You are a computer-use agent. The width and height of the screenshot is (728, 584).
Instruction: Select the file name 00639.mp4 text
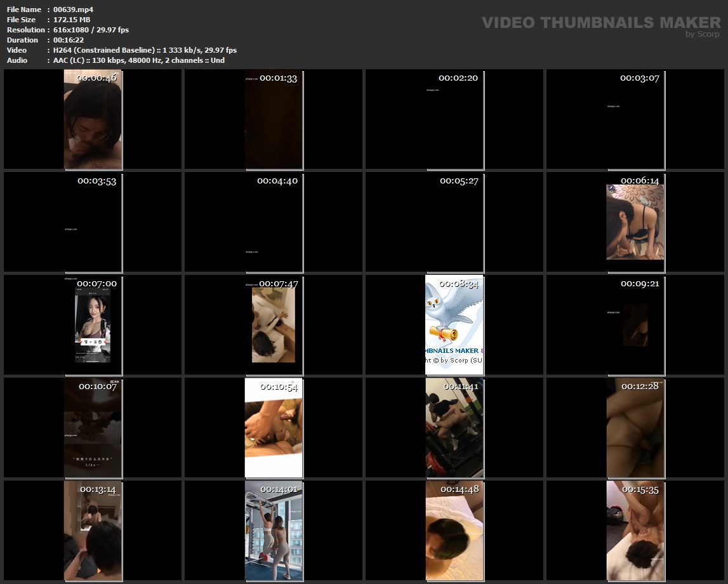coord(69,10)
